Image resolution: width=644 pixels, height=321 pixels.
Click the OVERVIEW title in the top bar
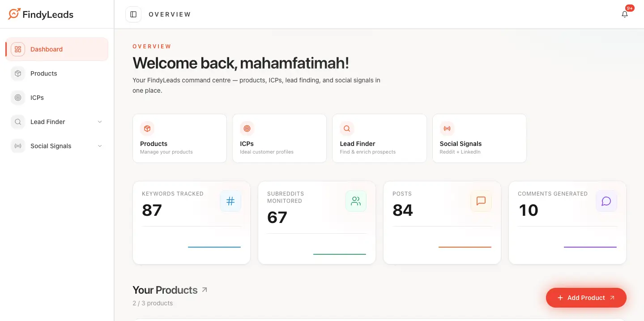(x=170, y=14)
